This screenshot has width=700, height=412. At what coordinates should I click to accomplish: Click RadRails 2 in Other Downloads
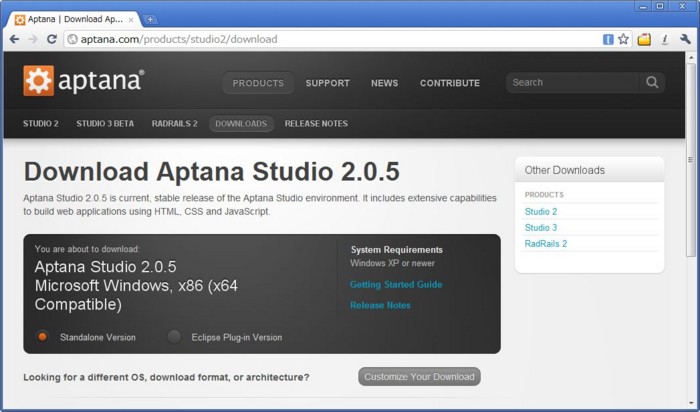pos(546,244)
